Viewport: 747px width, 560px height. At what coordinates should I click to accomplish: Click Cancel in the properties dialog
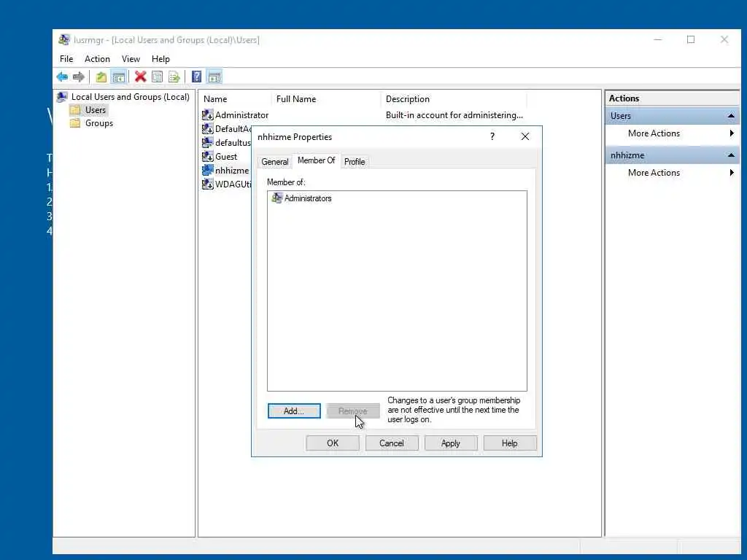[392, 443]
